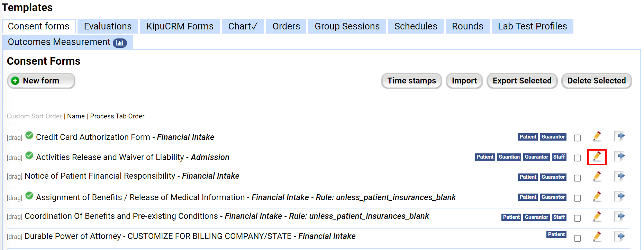Image resolution: width=644 pixels, height=250 pixels.
Task: Click export arrow icon for Credit Card Authorization
Action: point(620,136)
